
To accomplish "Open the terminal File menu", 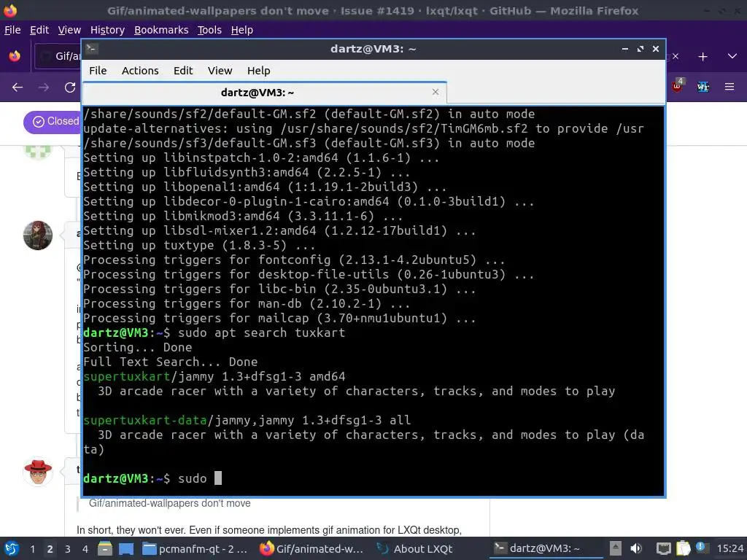I will coord(98,71).
